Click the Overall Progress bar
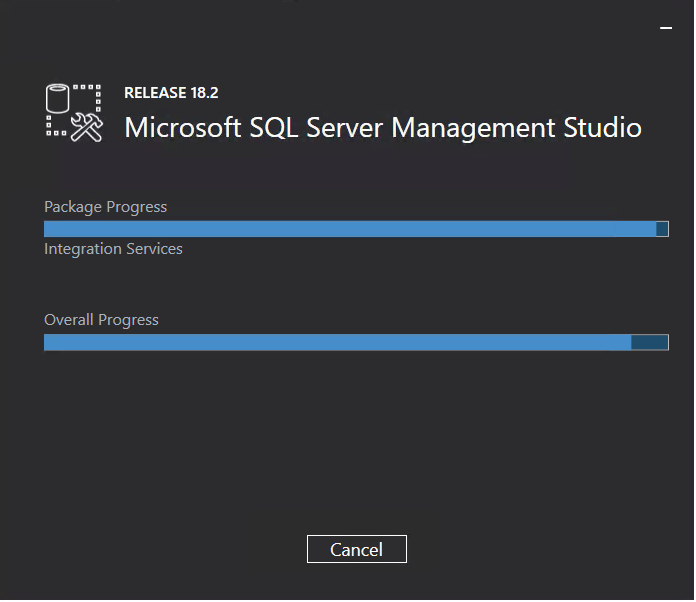The height and width of the screenshot is (602, 696). [x=357, y=343]
